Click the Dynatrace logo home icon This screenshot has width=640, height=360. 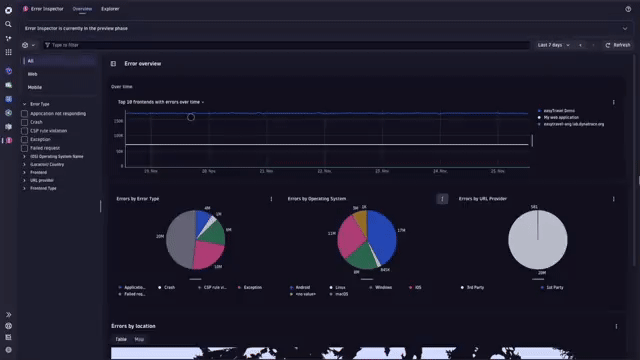tap(8, 10)
